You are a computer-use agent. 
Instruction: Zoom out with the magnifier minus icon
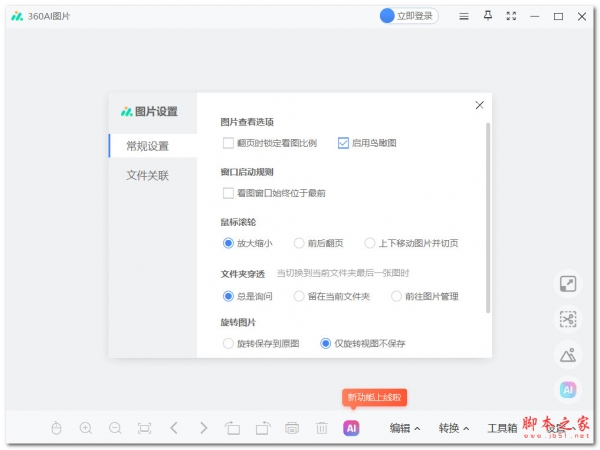[115, 428]
